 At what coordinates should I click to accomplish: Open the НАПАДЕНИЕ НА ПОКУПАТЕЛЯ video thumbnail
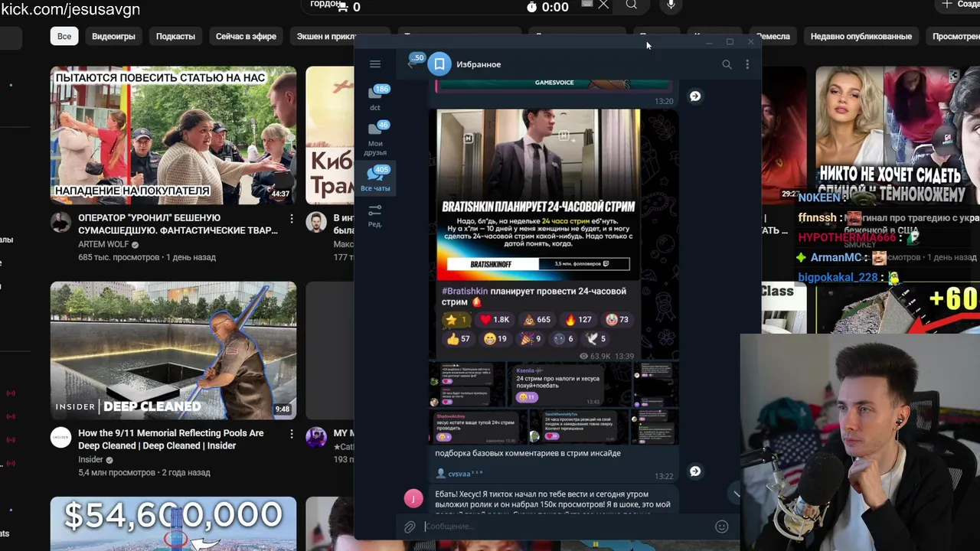[x=173, y=135]
